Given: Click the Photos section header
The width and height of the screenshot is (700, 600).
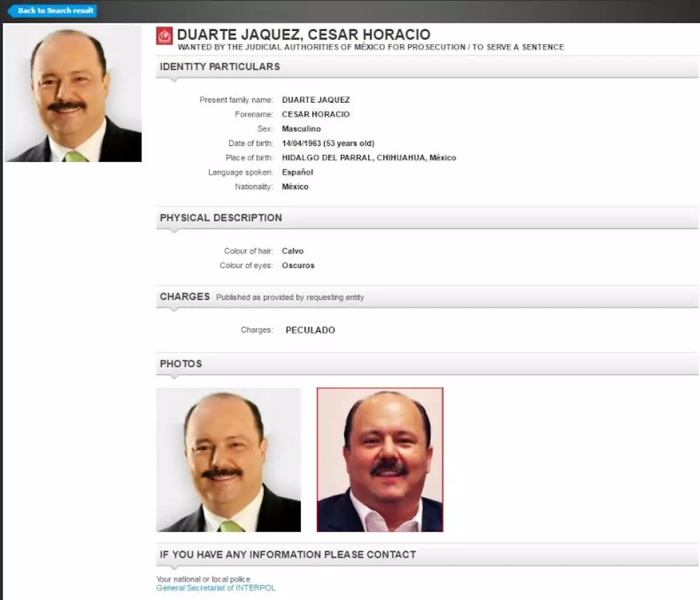Looking at the screenshot, I should click(181, 363).
